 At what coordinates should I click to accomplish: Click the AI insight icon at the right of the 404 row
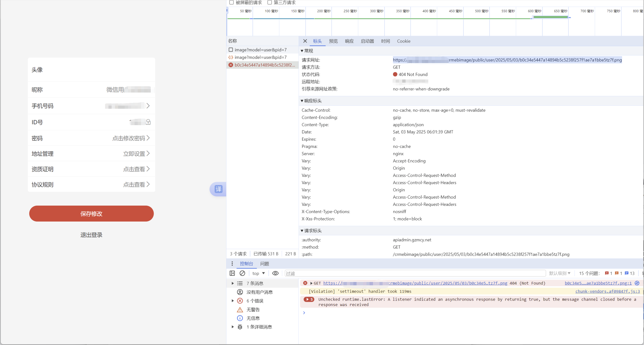pyautogui.click(x=637, y=283)
